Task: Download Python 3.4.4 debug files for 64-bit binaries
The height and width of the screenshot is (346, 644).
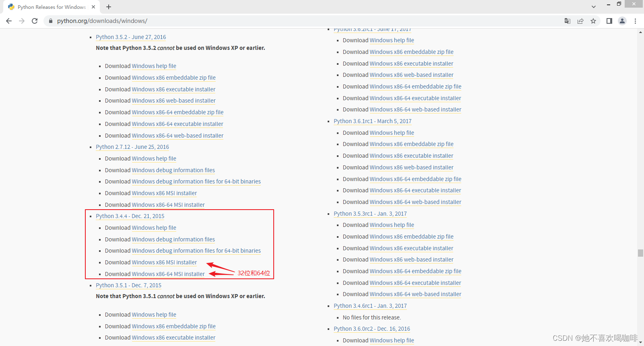Action: coord(196,251)
